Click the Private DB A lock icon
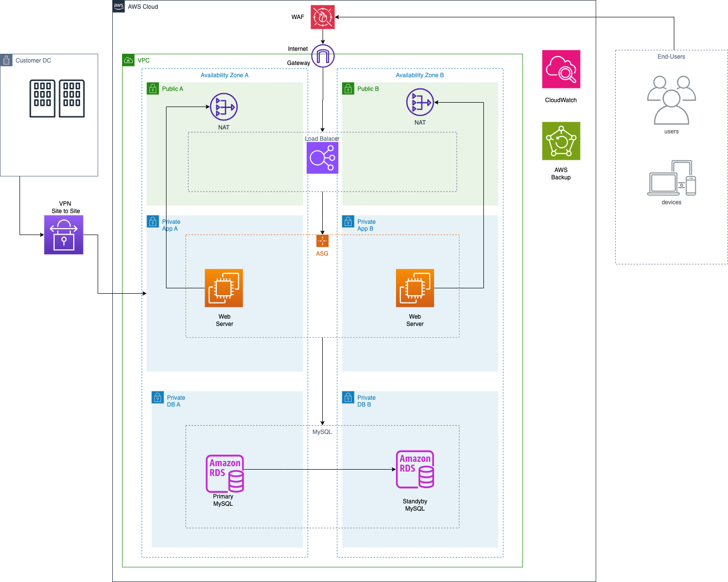The image size is (728, 582). (x=158, y=397)
